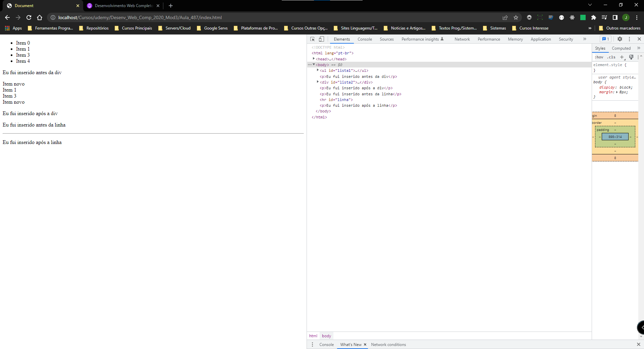Switch to the Computed styles tab
644x349 pixels.
(621, 48)
